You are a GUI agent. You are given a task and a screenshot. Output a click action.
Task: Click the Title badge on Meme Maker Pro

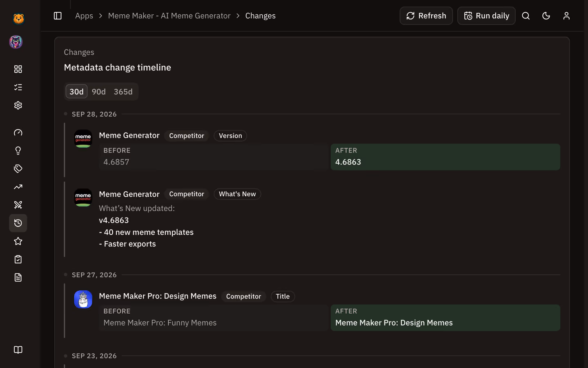[x=283, y=296]
